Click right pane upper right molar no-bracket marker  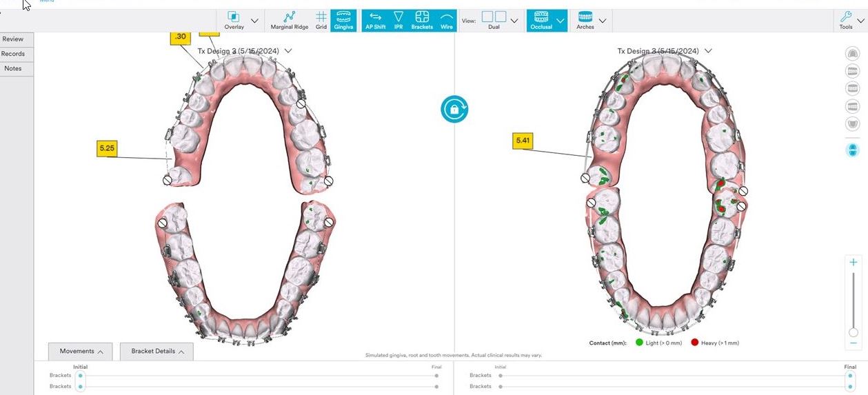tap(585, 178)
